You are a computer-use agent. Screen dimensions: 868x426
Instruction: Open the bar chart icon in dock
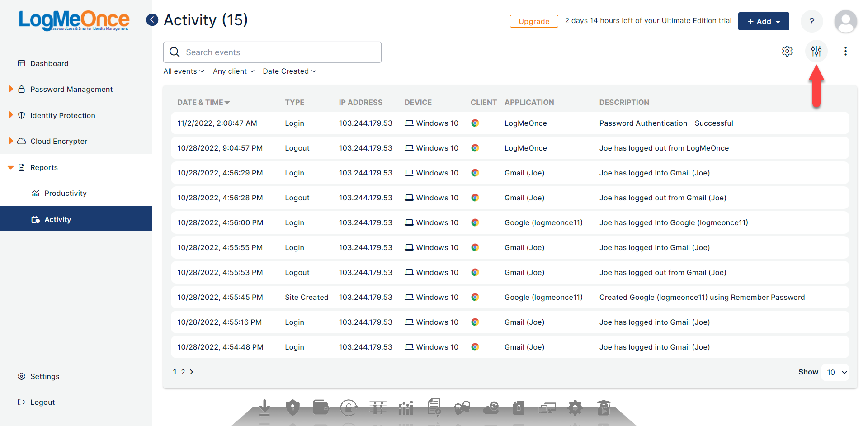pyautogui.click(x=406, y=408)
